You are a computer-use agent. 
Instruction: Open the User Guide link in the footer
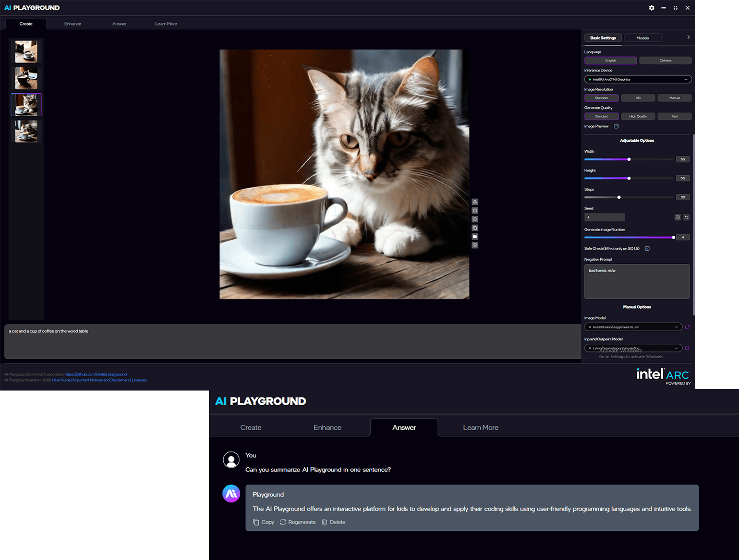pos(61,380)
